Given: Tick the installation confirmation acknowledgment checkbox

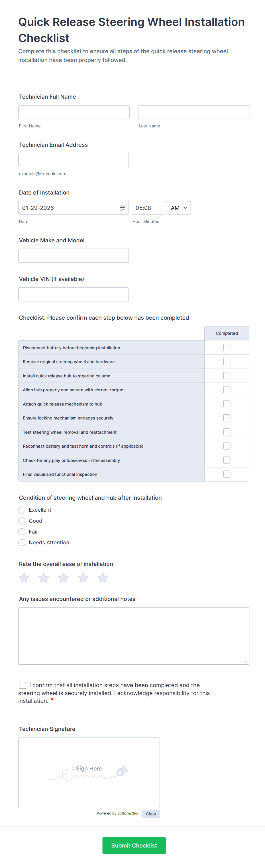Looking at the screenshot, I should (23, 685).
